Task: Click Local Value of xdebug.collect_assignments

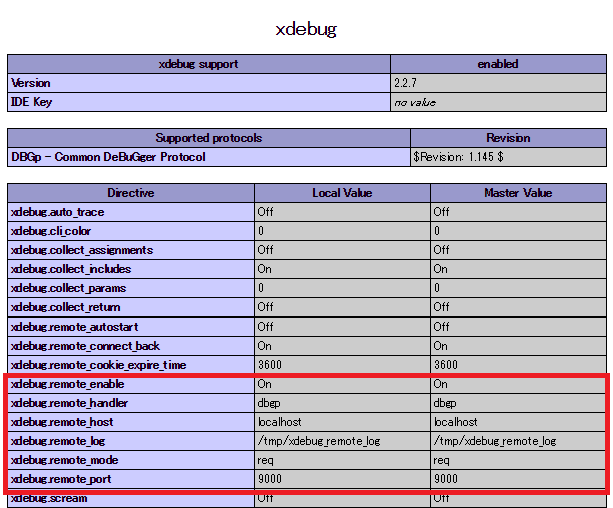Action: coord(342,250)
